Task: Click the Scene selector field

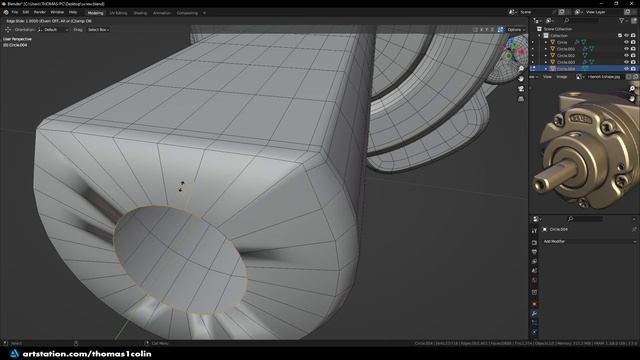Action: tap(535, 12)
